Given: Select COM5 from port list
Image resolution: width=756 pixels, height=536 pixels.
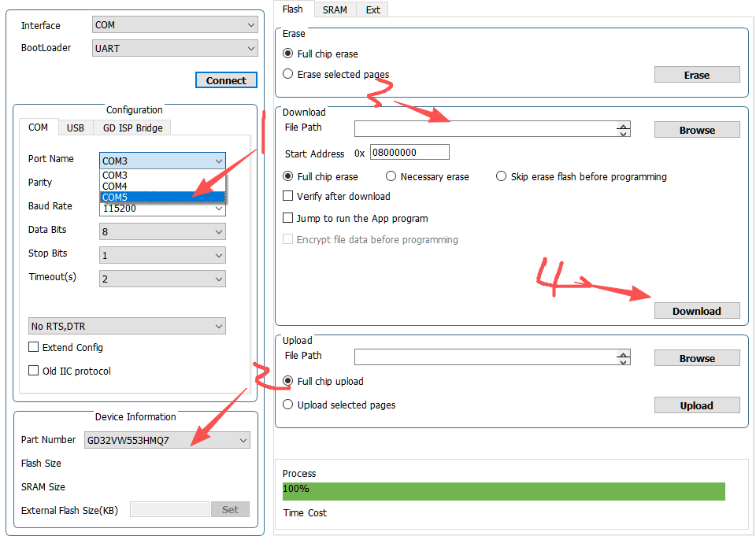Looking at the screenshot, I should point(115,197).
